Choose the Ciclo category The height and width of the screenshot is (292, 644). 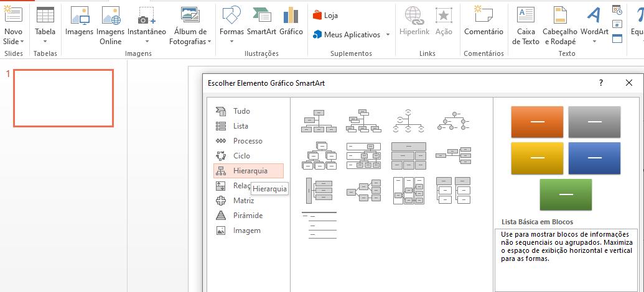point(241,156)
